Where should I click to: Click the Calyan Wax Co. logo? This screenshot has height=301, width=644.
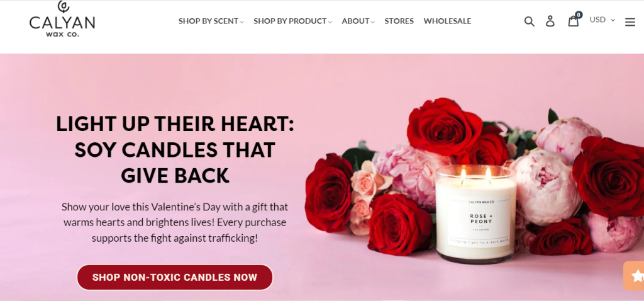pyautogui.click(x=62, y=19)
